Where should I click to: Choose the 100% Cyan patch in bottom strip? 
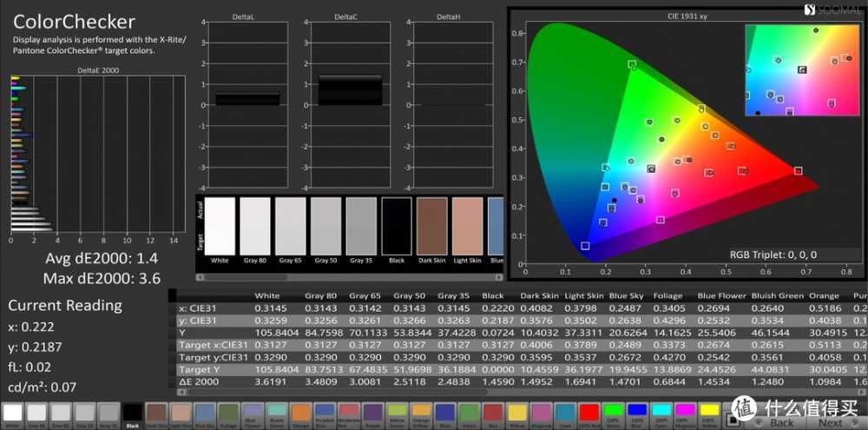tap(660, 412)
